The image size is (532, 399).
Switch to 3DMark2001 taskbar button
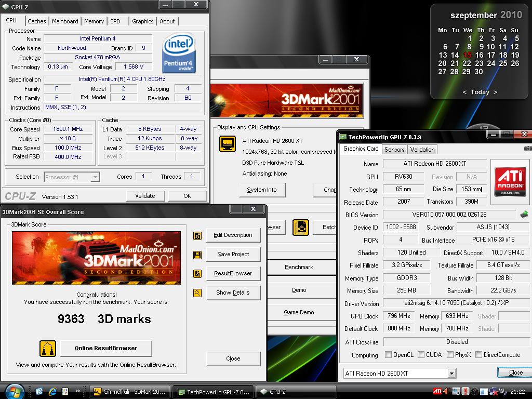(130, 392)
